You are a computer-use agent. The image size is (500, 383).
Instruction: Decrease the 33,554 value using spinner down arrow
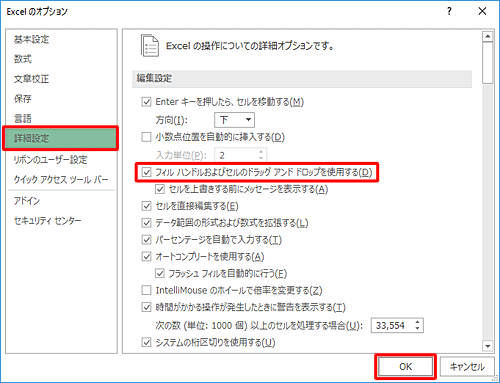[418, 329]
